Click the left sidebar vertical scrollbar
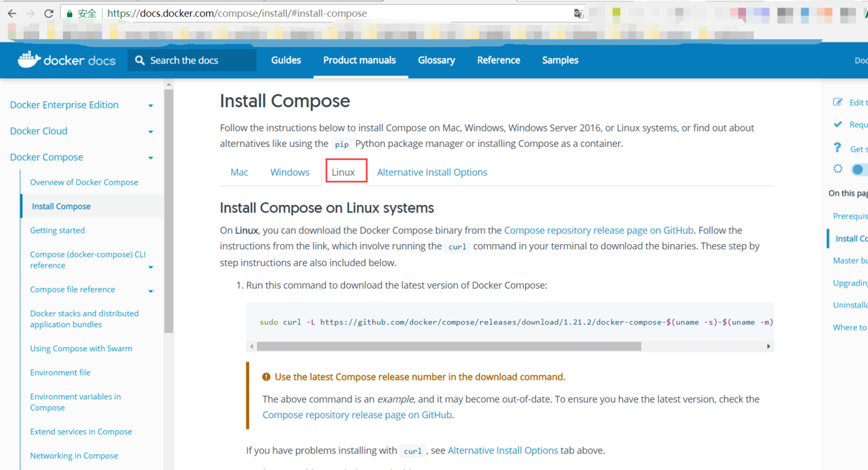This screenshot has width=868, height=470. tap(169, 211)
